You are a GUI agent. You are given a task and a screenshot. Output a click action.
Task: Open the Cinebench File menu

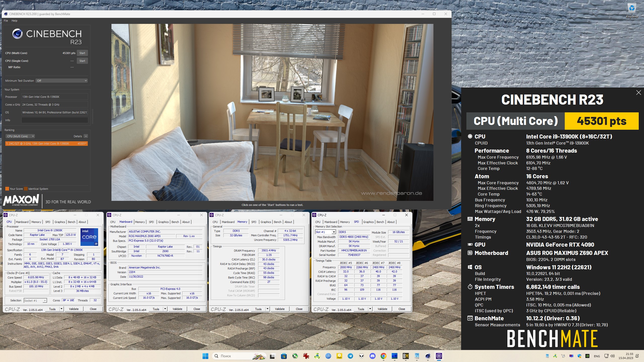coord(6,21)
